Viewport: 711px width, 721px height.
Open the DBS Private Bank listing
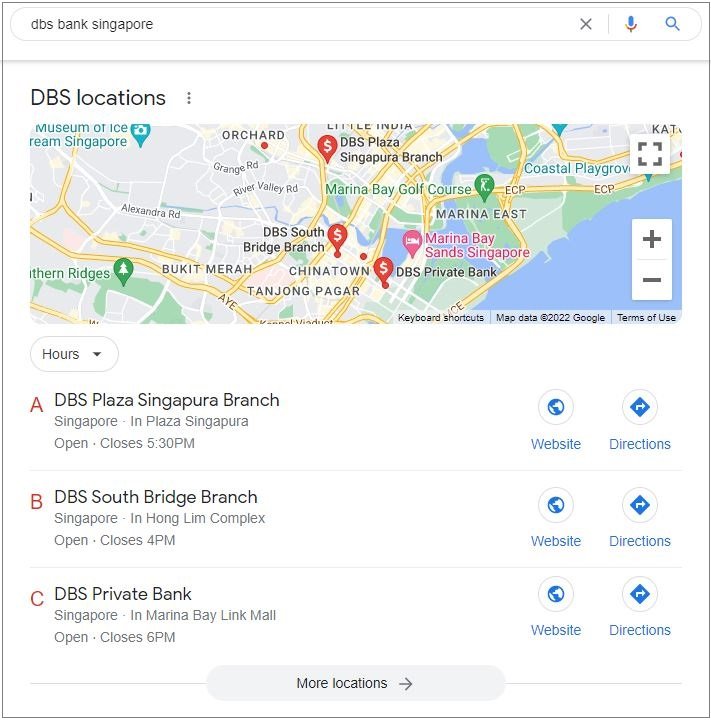(x=122, y=594)
